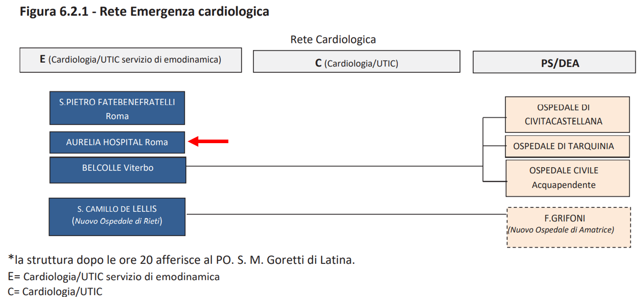
Task: Click the S. CAMILLO DE LELLIS box
Action: point(117,217)
